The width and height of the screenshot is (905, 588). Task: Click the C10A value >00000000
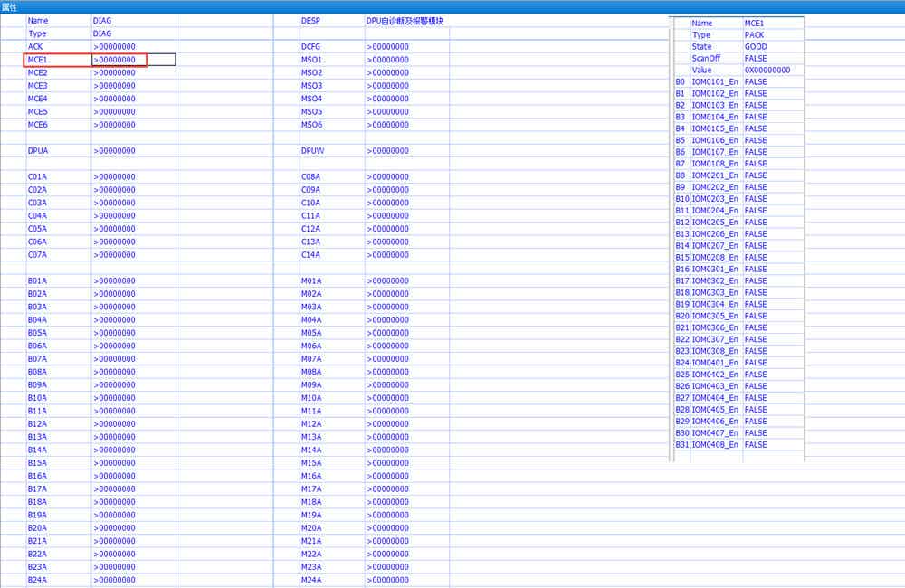coord(388,203)
